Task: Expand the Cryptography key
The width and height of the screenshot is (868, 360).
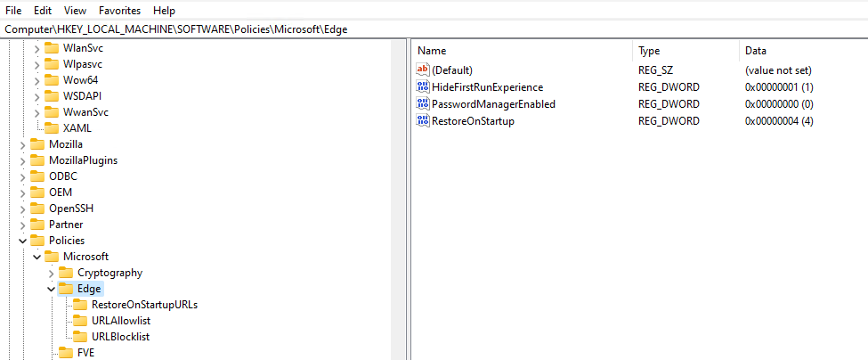Action: click(51, 273)
